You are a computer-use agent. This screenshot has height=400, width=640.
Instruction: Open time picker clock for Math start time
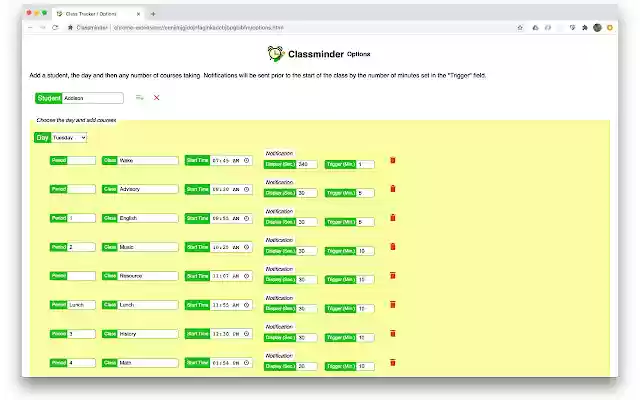pyautogui.click(x=247, y=363)
